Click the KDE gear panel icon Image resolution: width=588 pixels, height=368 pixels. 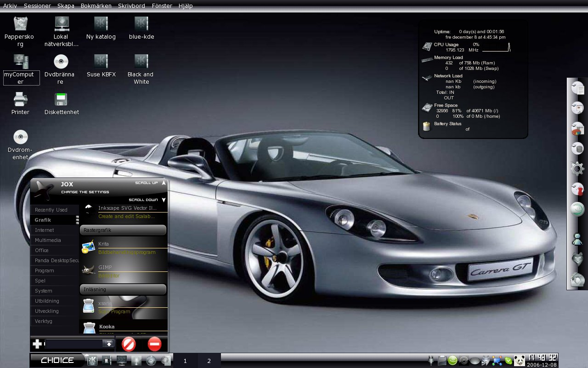(x=92, y=361)
